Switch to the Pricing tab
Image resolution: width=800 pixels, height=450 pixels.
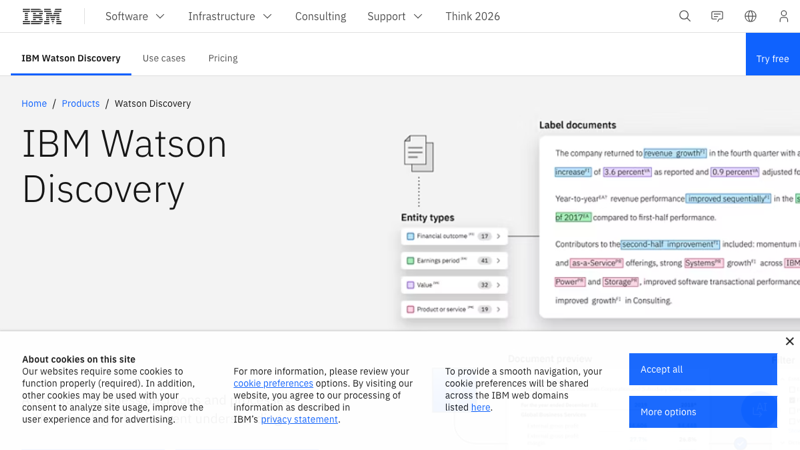point(223,58)
